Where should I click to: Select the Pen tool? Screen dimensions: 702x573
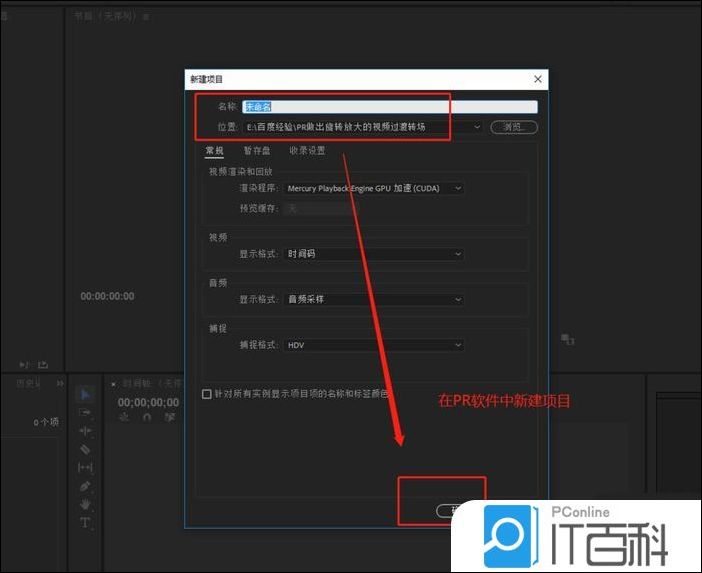coord(85,486)
